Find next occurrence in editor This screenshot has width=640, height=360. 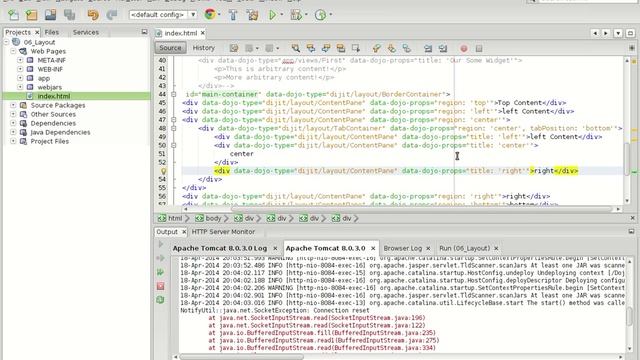[x=326, y=48]
